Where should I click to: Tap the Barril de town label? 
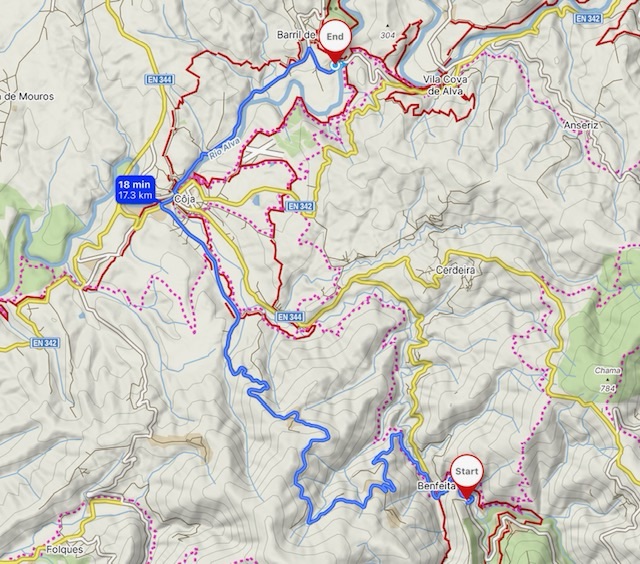(296, 35)
